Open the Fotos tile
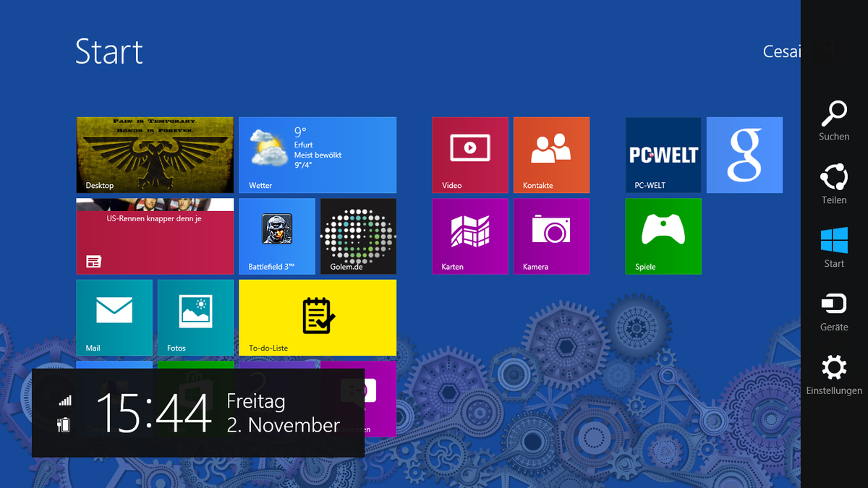The width and height of the screenshot is (868, 488). (195, 317)
